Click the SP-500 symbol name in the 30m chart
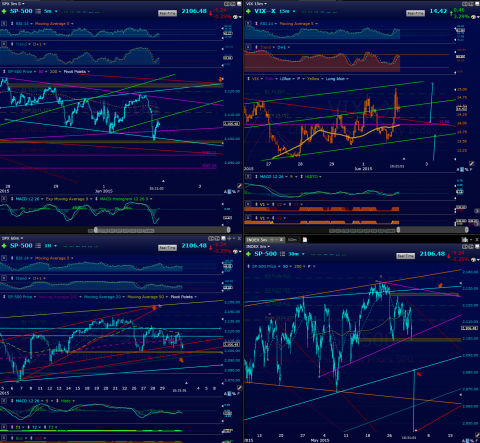The image size is (480, 443). pos(266,254)
